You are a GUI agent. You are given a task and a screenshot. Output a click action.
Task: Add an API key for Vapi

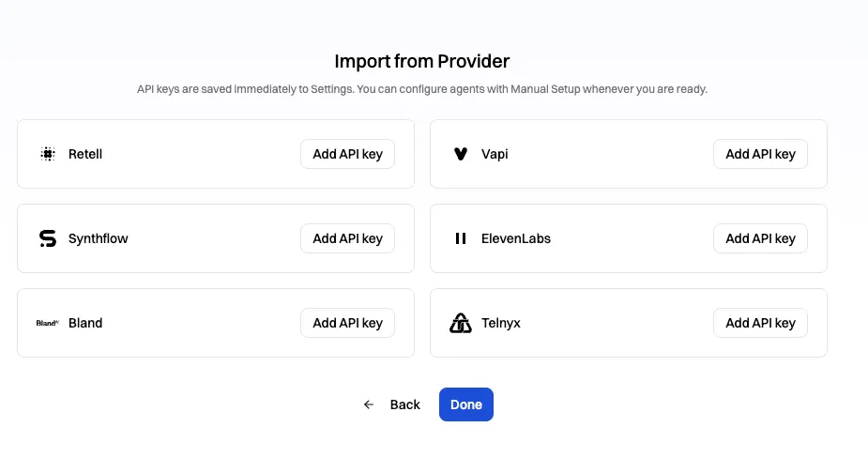coord(761,154)
